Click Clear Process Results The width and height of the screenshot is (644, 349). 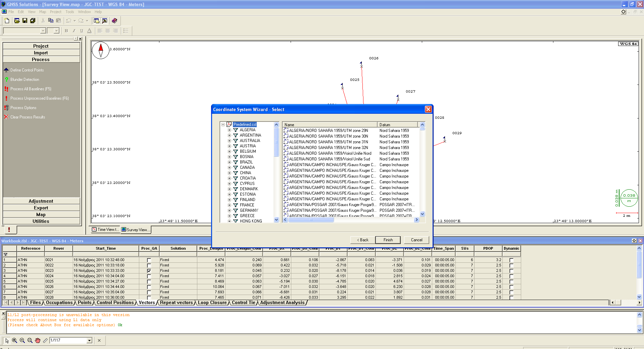point(28,117)
